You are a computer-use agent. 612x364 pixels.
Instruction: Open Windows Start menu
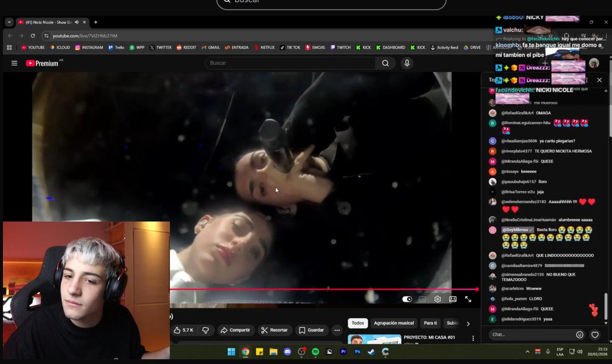pyautogui.click(x=231, y=352)
